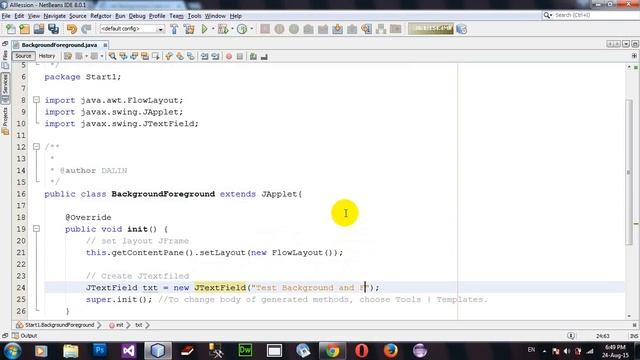The width and height of the screenshot is (640, 360).
Task: Close the BackgroundForeground.java tab
Action: pyautogui.click(x=105, y=45)
